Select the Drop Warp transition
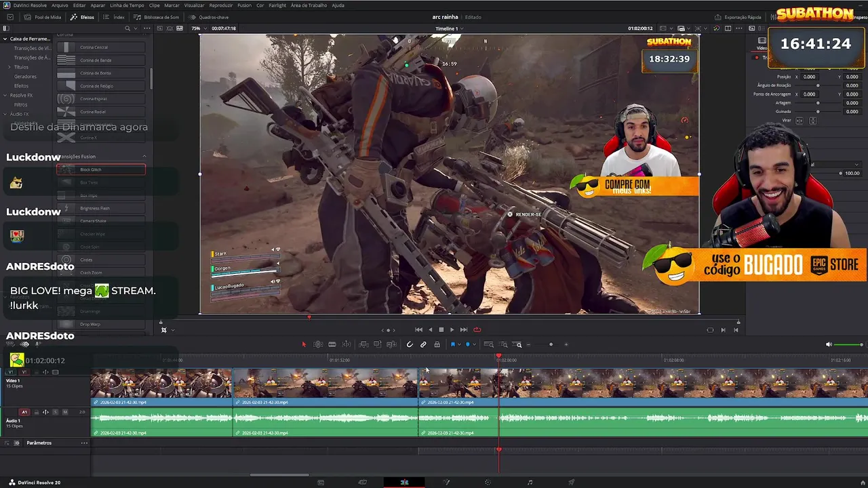 tap(101, 324)
